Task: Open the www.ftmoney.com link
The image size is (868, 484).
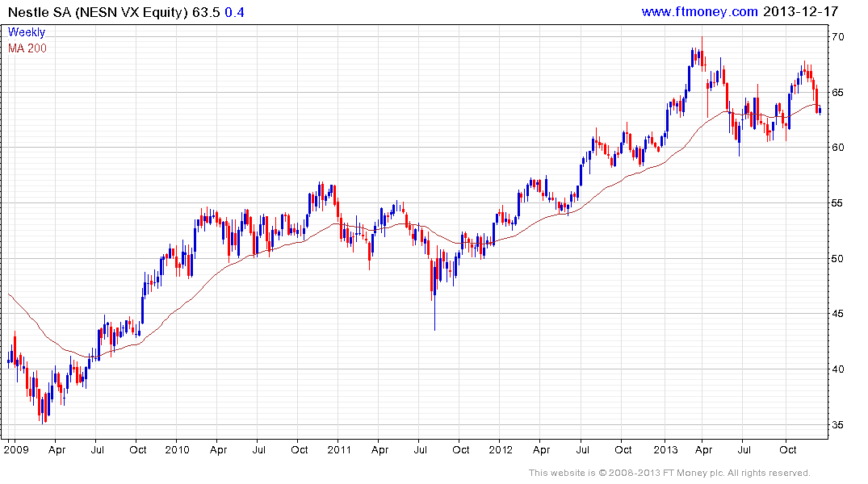Action: point(699,11)
